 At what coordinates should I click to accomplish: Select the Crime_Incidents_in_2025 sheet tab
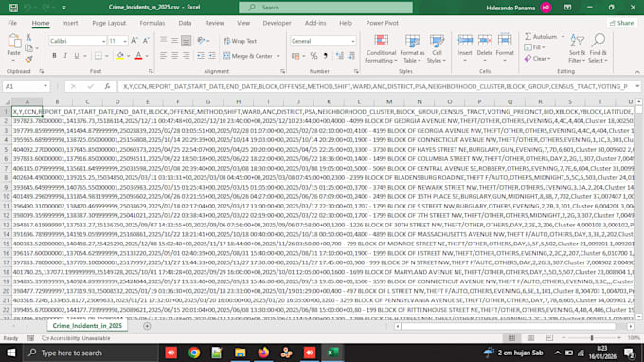click(x=87, y=326)
